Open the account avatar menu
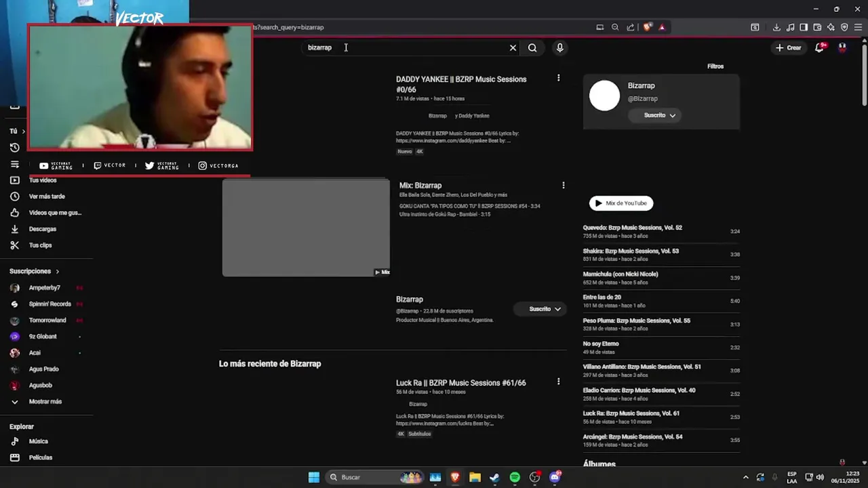 [x=842, y=47]
